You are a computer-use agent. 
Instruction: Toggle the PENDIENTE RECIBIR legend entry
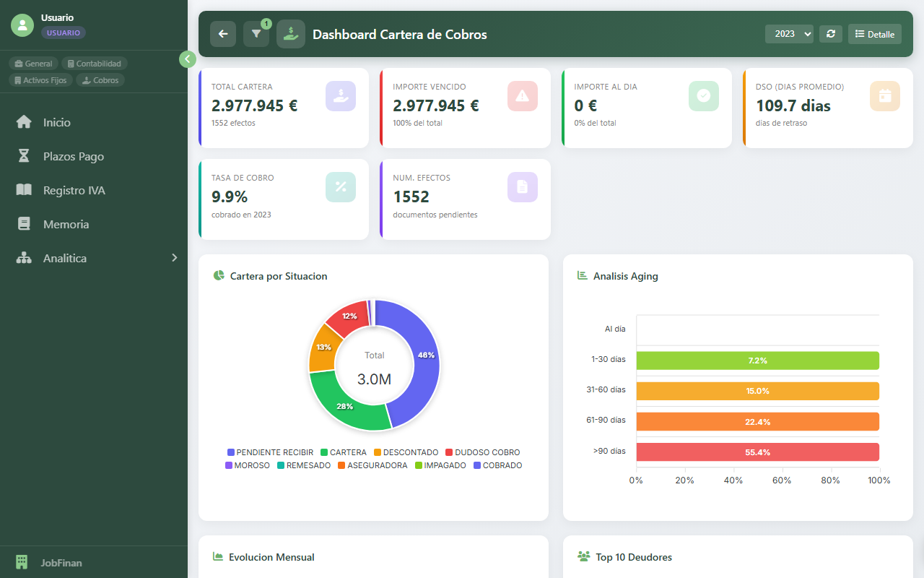[x=270, y=452]
